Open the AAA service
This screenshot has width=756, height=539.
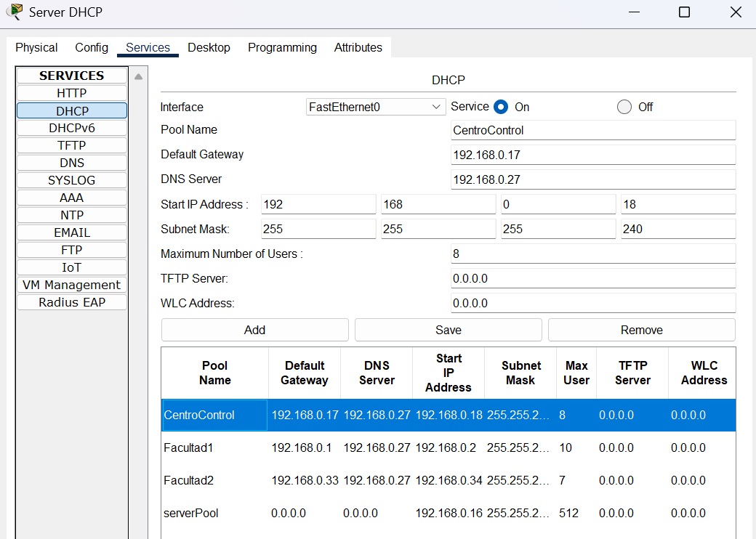coord(72,198)
